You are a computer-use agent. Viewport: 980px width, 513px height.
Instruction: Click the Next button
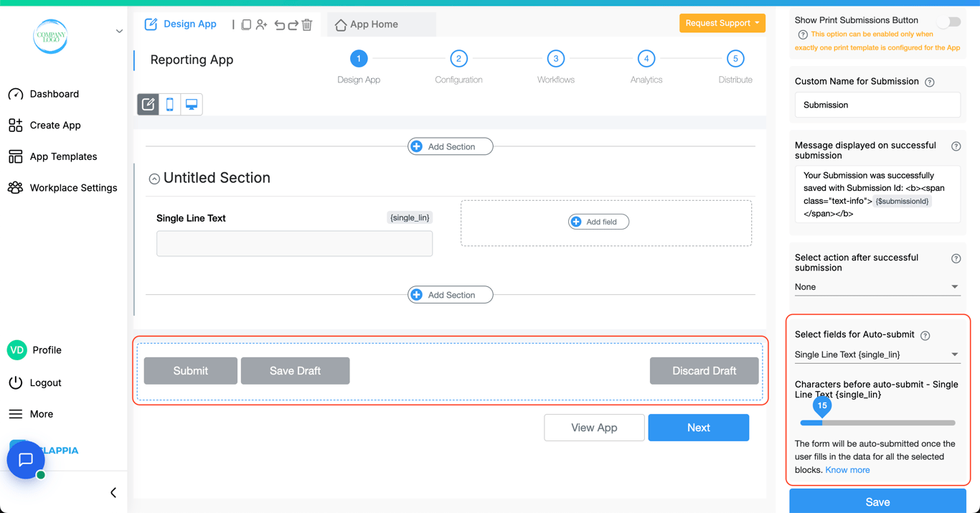click(x=698, y=428)
